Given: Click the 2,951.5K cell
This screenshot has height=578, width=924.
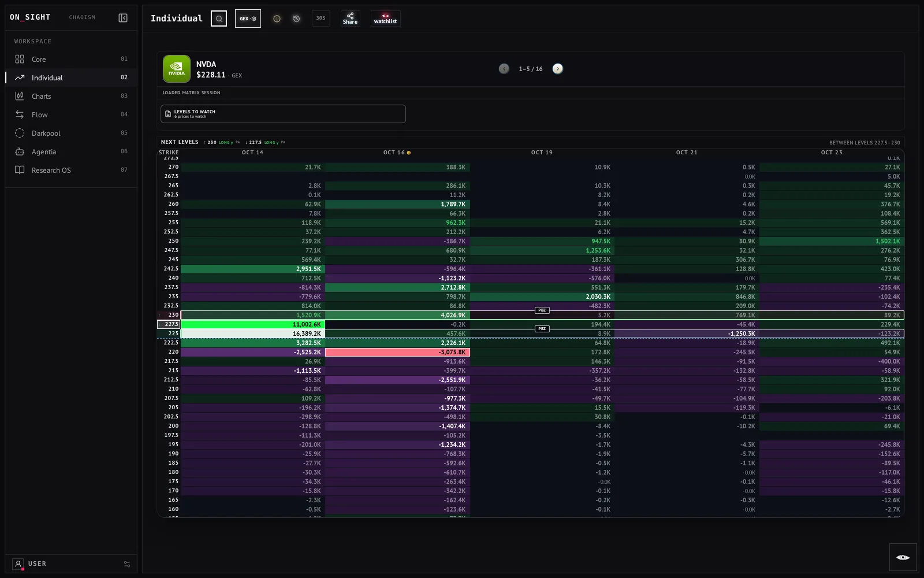Looking at the screenshot, I should tap(253, 269).
